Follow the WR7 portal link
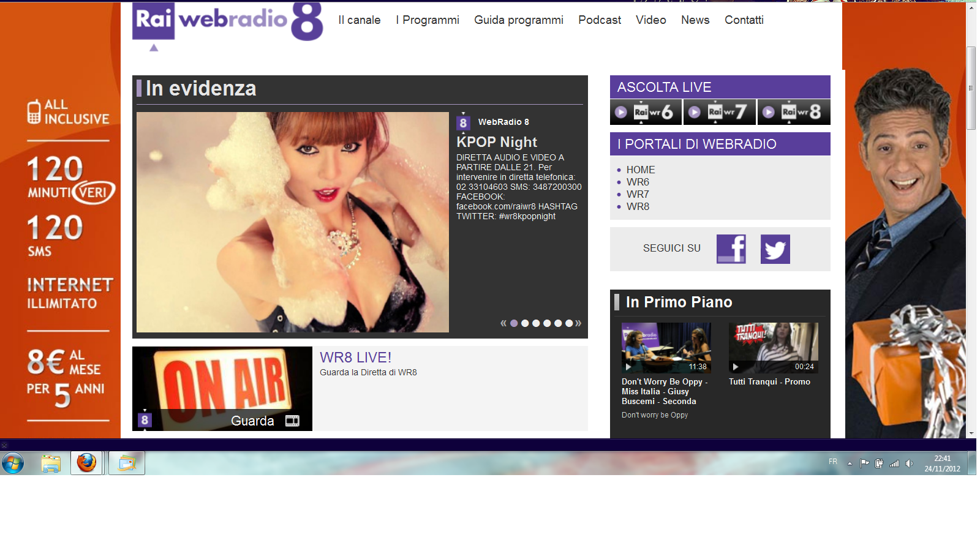The height and width of the screenshot is (551, 980). [637, 194]
